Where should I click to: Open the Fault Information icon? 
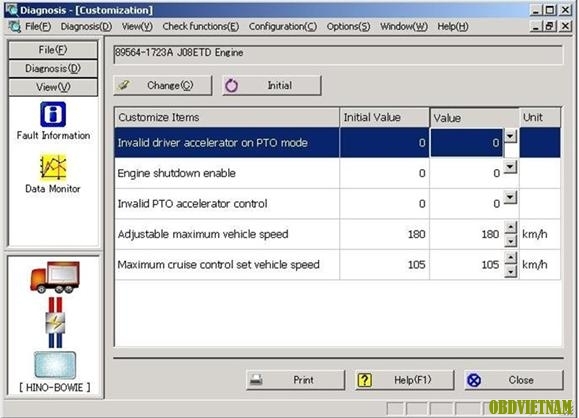click(53, 114)
